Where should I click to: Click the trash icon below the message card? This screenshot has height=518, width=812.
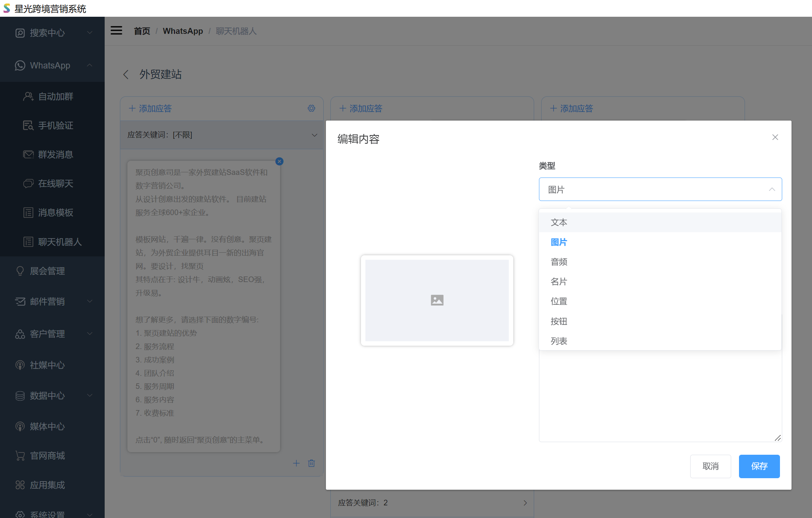[x=311, y=463]
